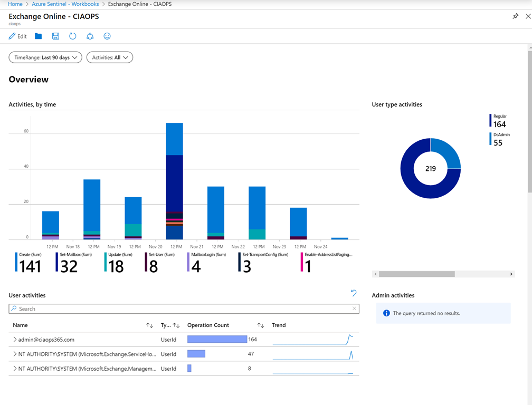Open the Activities All dropdown
Screen dimensions: 532x405
click(110, 57)
